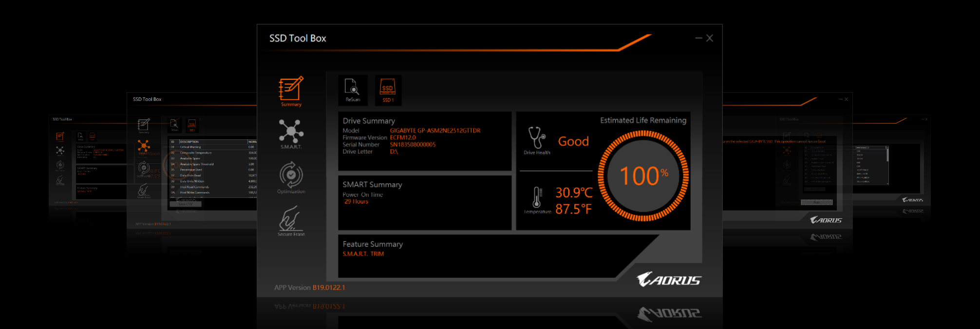Viewport: 980px width, 329px height.
Task: Click Run in the right Secure Erase window
Action: (817, 202)
